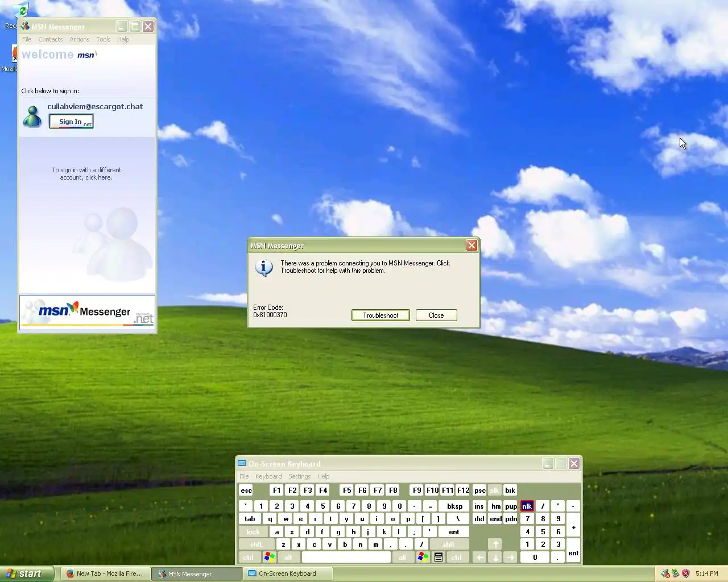Toggle the left ctrl key
The height and width of the screenshot is (582, 728).
[249, 557]
